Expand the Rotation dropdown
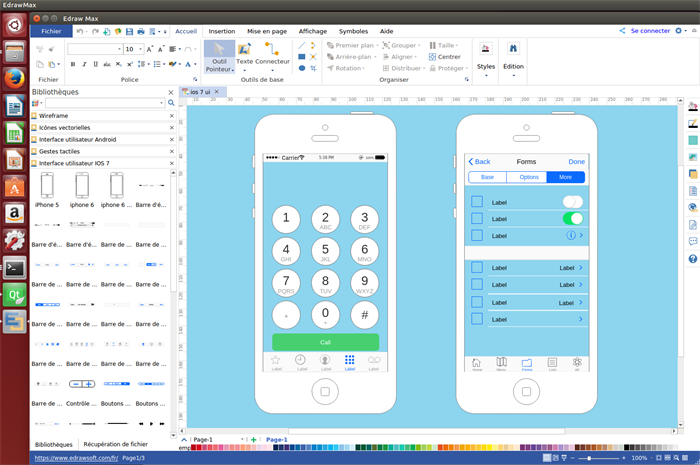This screenshot has height=465, width=700. click(363, 68)
